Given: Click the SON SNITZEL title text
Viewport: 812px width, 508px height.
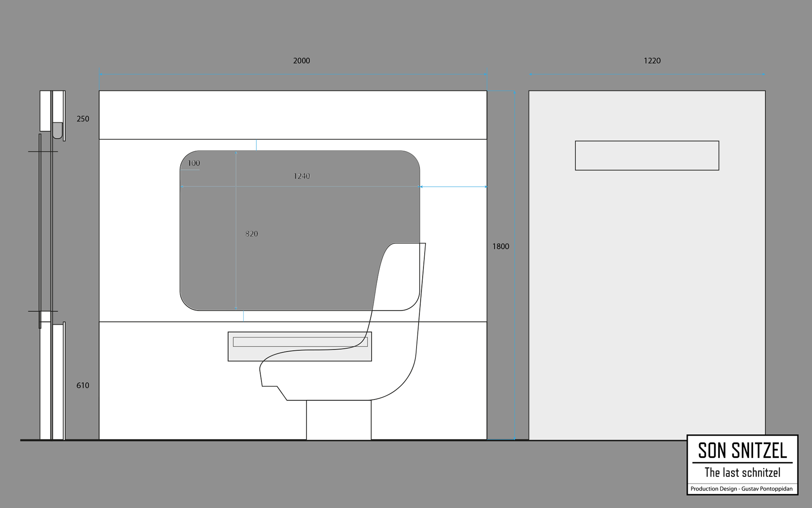Looking at the screenshot, I should [x=742, y=450].
